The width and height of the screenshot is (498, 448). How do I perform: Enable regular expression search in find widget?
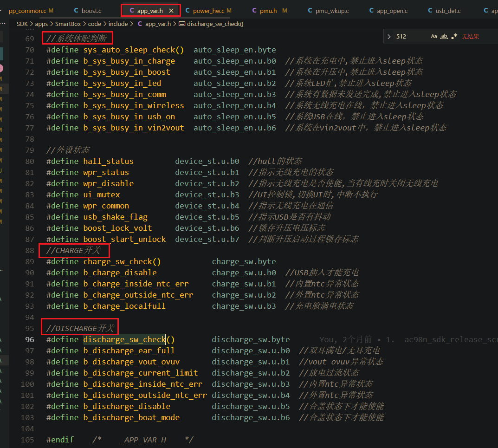(454, 37)
